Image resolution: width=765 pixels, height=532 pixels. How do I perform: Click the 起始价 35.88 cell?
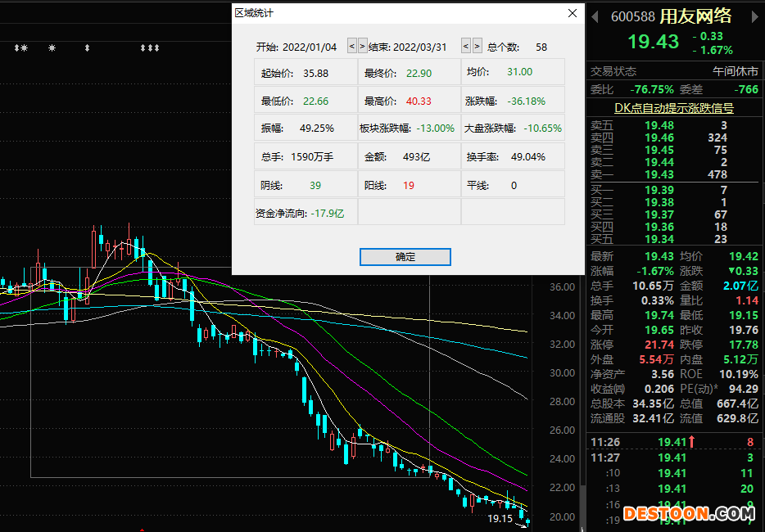(x=306, y=72)
